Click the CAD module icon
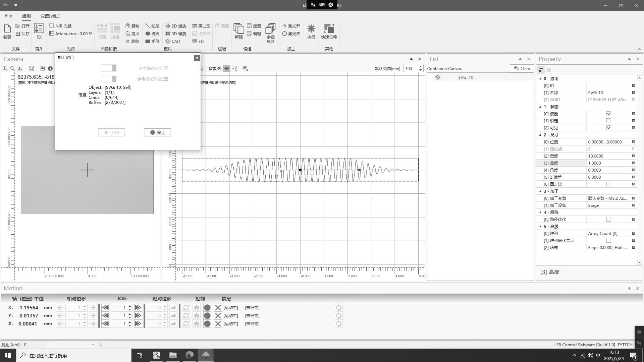The image size is (644, 362). point(173,41)
